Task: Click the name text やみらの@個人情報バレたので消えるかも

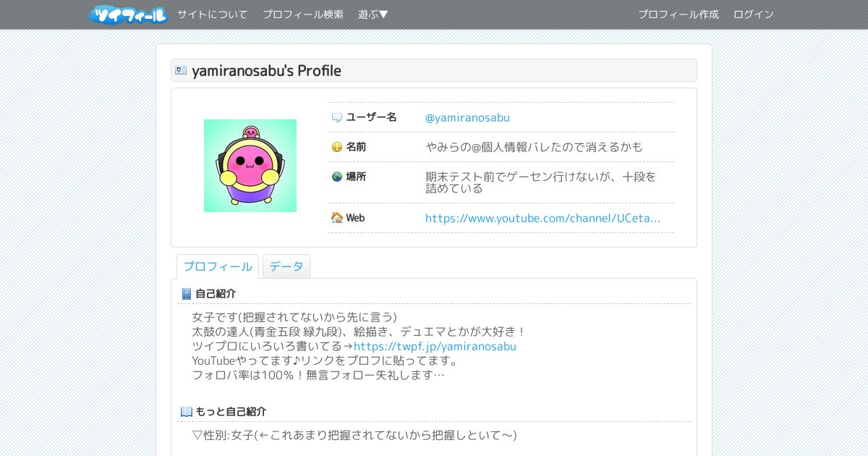Action: coord(534,147)
